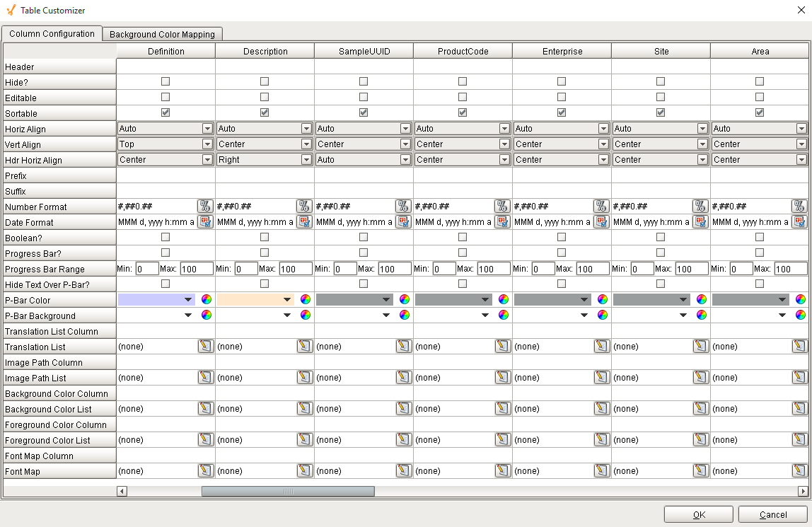Edit Background Color List for Enterprise column

[601, 409]
